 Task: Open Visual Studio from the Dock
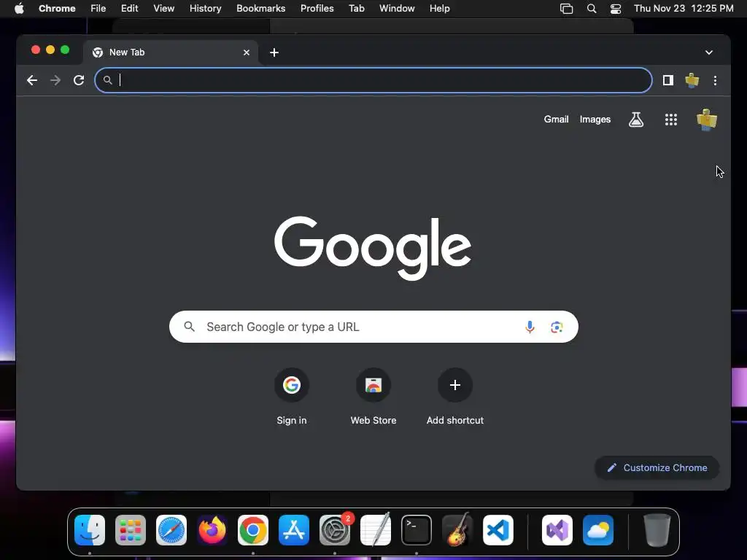pyautogui.click(x=557, y=530)
